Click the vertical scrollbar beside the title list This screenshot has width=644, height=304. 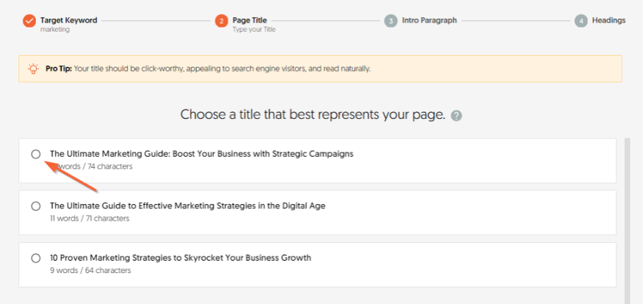627,221
